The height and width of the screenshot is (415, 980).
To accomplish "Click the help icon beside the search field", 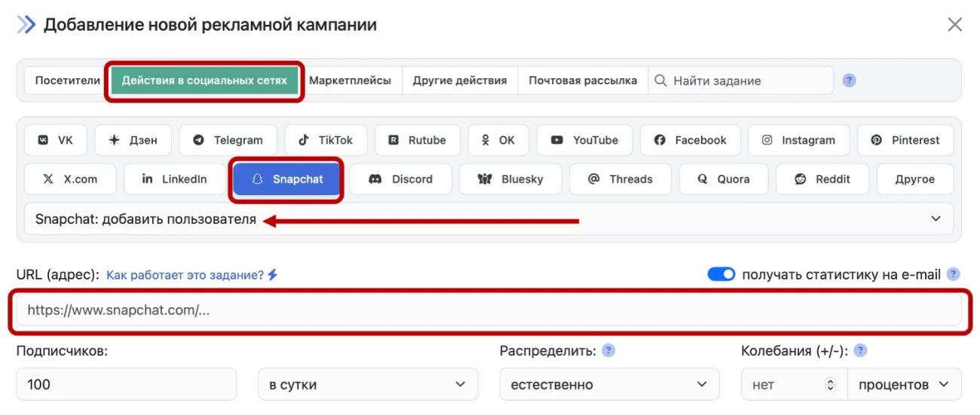I will [x=849, y=81].
